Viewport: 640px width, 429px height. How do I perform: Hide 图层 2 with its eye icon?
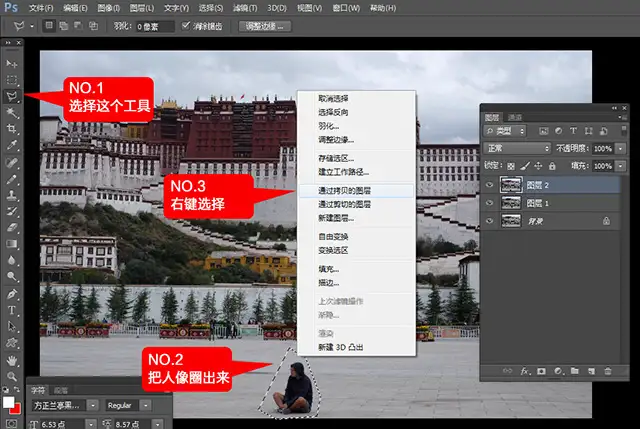pyautogui.click(x=489, y=185)
